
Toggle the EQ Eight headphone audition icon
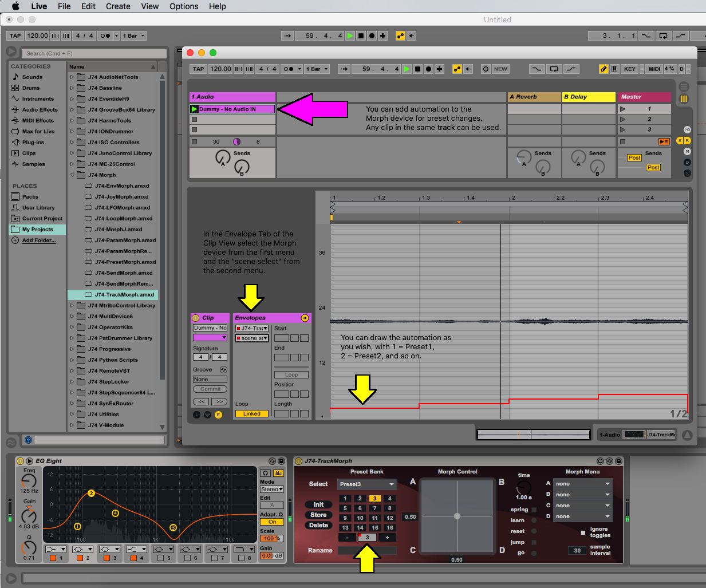265,473
